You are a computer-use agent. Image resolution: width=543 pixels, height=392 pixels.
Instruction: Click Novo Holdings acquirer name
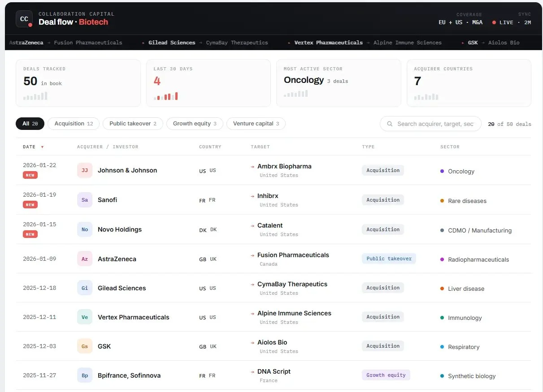(120, 229)
